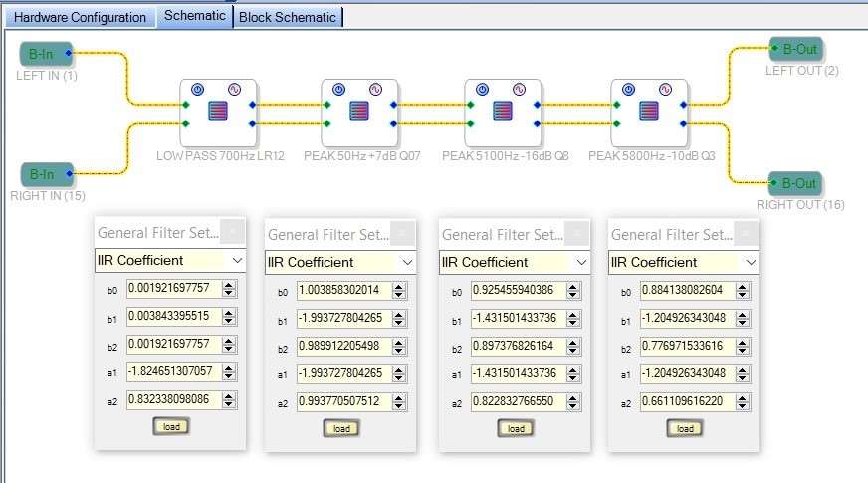Click a2 field showing 0.822832766550
This screenshot has width=868, height=483.
(519, 401)
